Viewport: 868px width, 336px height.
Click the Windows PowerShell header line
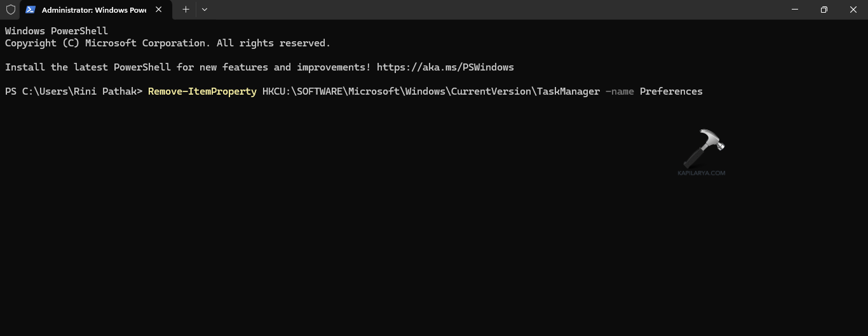pos(57,31)
